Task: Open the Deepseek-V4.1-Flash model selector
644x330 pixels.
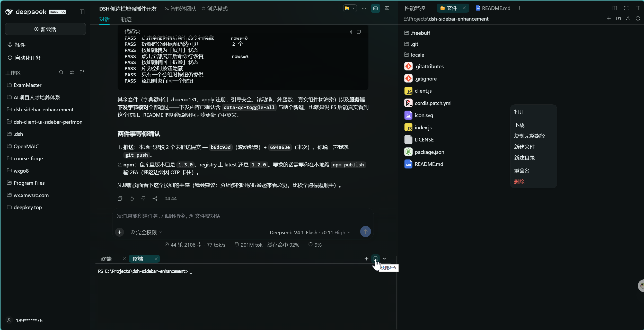Action: [x=310, y=233]
